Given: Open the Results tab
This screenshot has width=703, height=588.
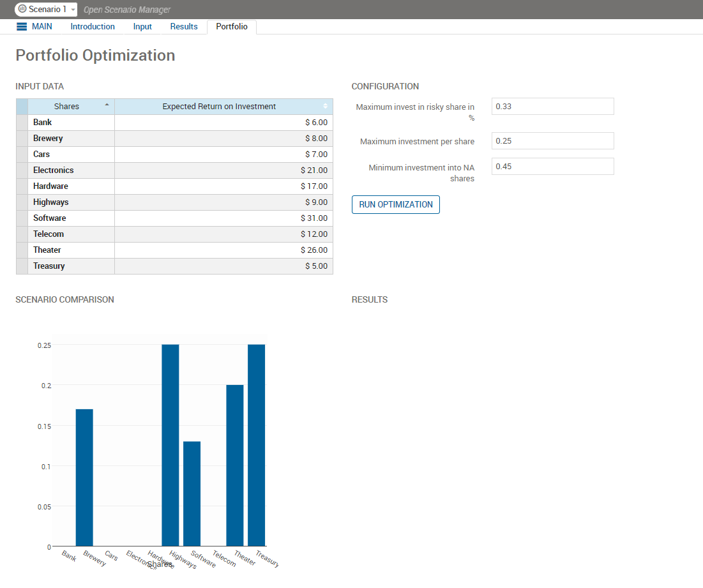Looking at the screenshot, I should click(184, 27).
